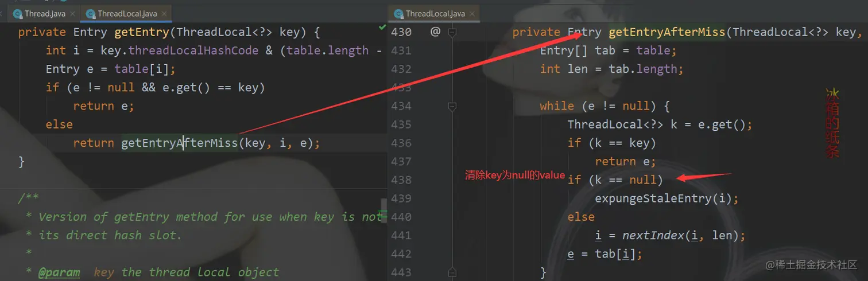Click line number 442 in the gutter
This screenshot has height=281, width=868.
(x=401, y=253)
